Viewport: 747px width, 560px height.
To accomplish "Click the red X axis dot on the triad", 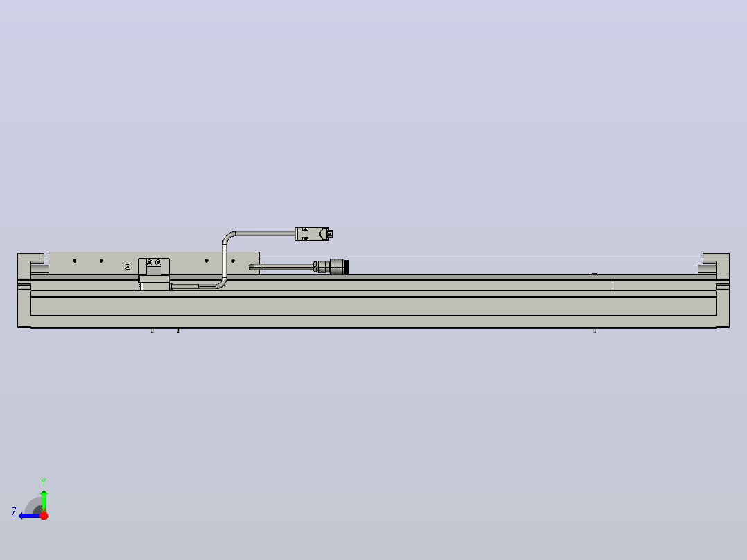I will 44,516.
